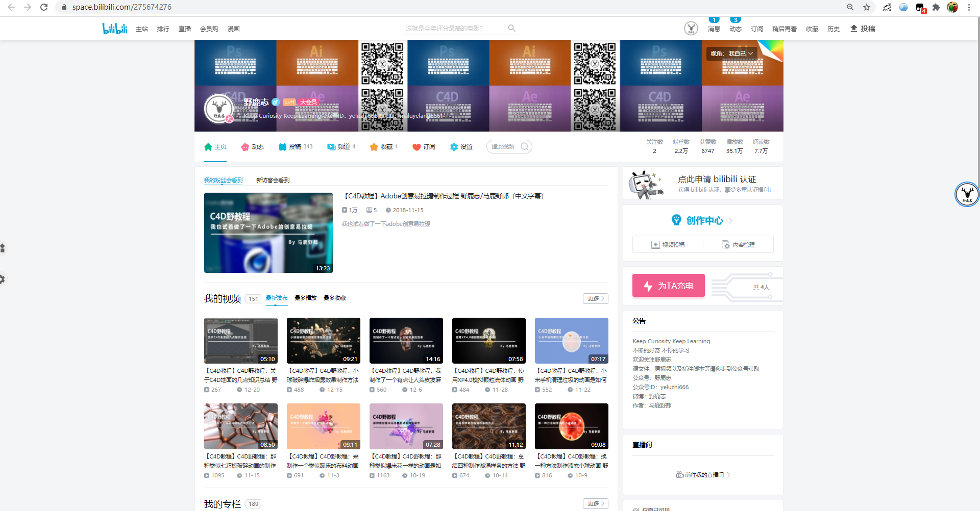Click the 共 4人 charging supporters count
The height and width of the screenshot is (511, 980).
coord(761,287)
